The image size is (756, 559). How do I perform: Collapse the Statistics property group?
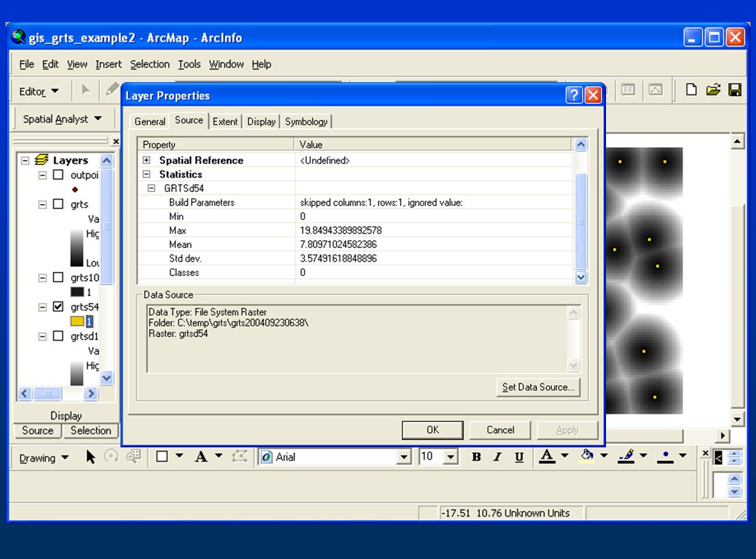point(147,174)
